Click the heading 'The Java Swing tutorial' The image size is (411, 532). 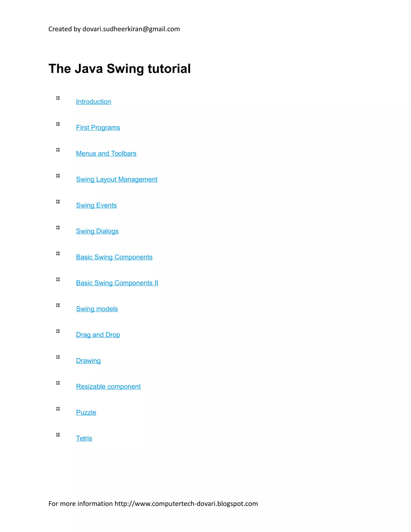(120, 69)
